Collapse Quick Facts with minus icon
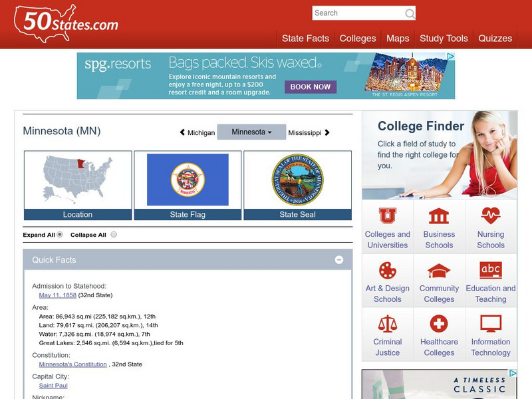Screen dimensions: 532x399 (x=339, y=260)
